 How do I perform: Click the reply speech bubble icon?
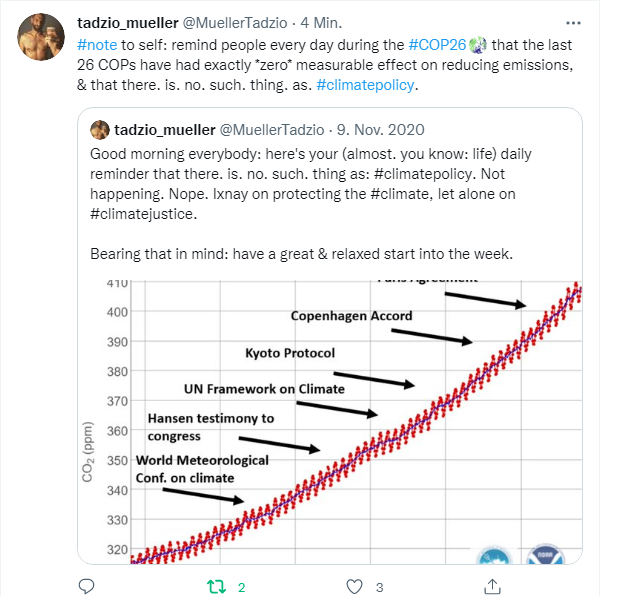coord(86,586)
